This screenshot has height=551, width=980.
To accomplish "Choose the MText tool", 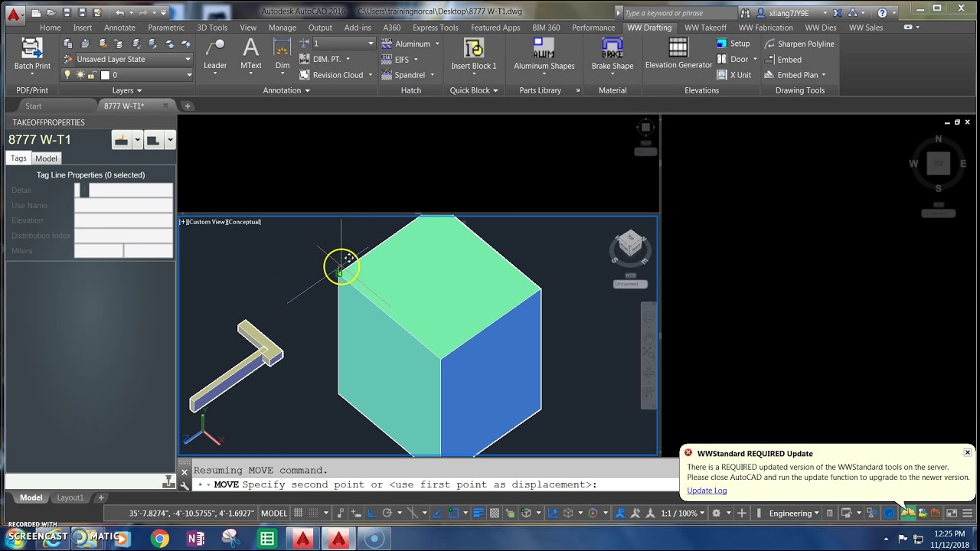I will [250, 54].
